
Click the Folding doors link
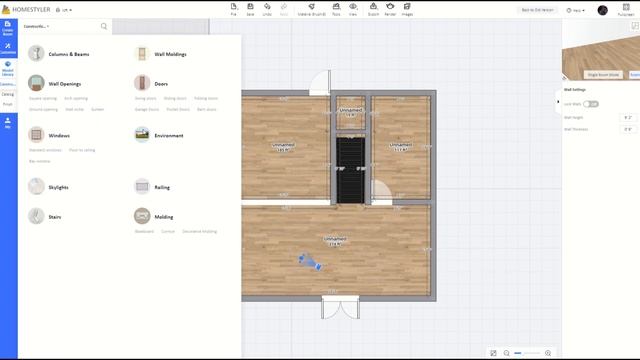206,98
